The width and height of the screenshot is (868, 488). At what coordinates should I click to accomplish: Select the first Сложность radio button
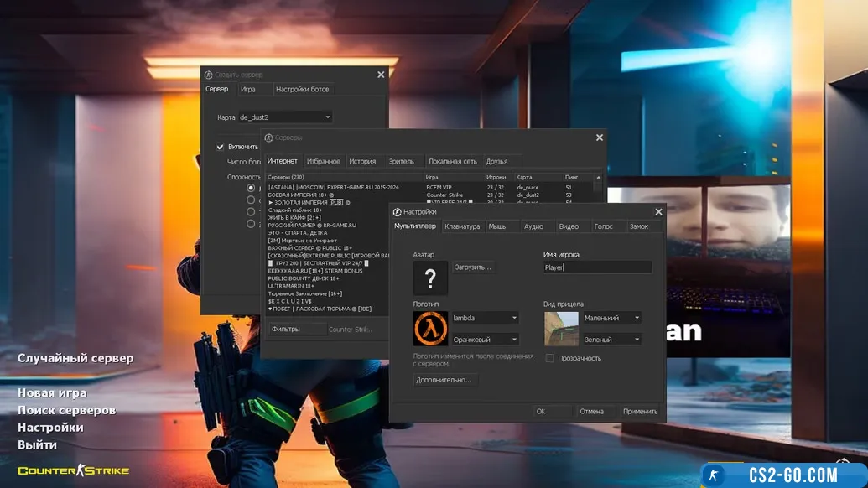click(x=251, y=189)
